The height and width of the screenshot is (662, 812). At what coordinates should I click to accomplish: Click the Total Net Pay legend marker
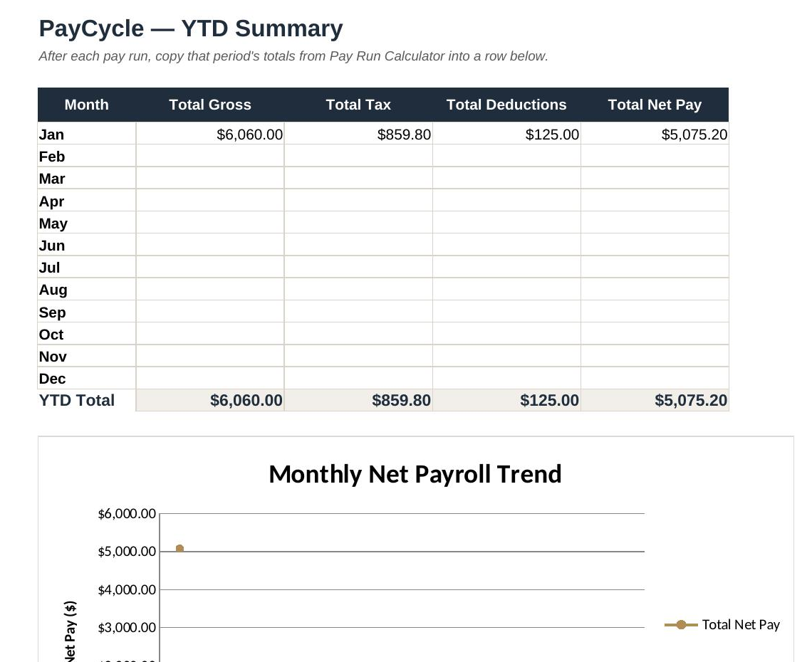[x=681, y=625]
